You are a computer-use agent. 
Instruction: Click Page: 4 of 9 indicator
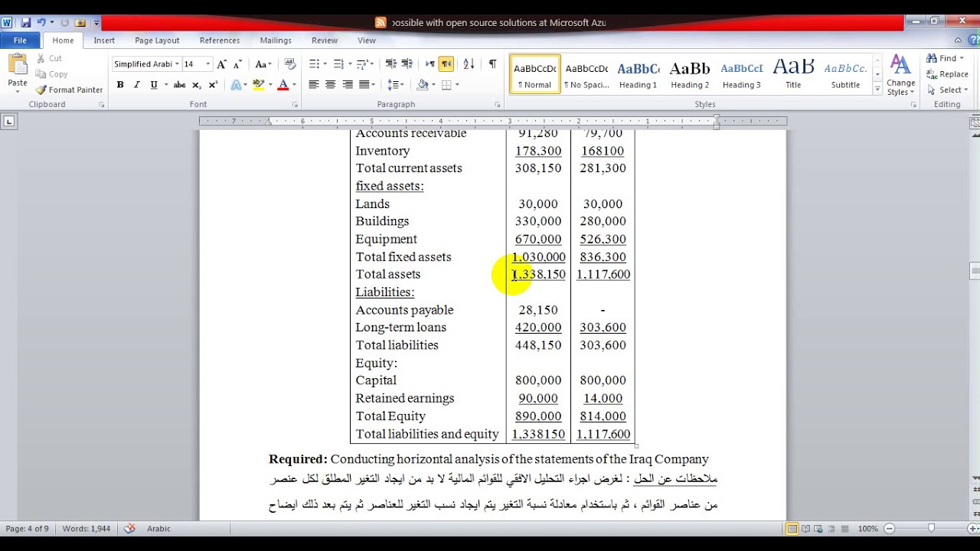point(28,529)
